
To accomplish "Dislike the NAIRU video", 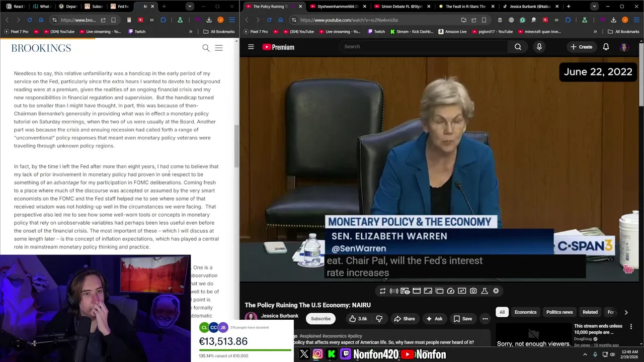I will pyautogui.click(x=379, y=319).
